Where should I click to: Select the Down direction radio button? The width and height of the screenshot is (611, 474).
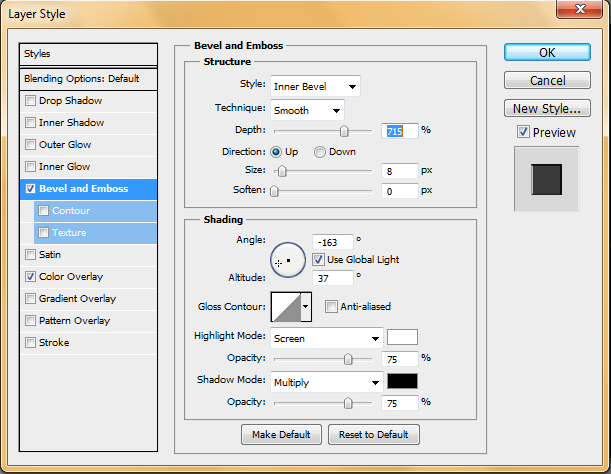point(320,152)
